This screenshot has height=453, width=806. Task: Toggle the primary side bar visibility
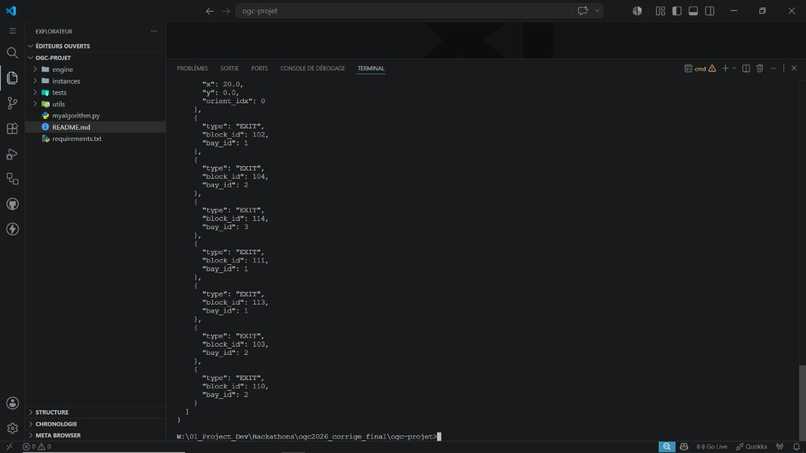pos(677,11)
